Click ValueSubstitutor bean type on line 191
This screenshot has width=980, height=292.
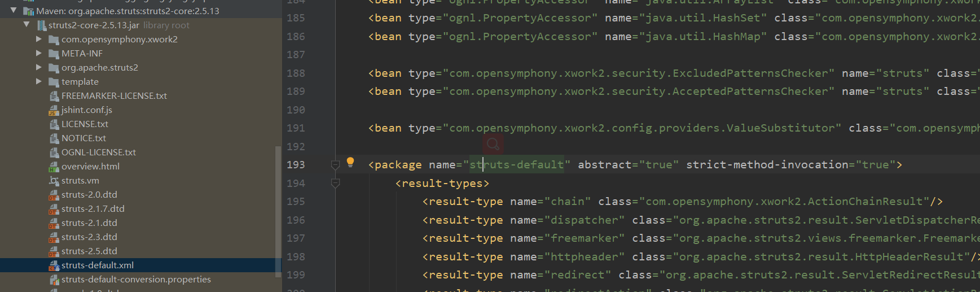coord(642,128)
